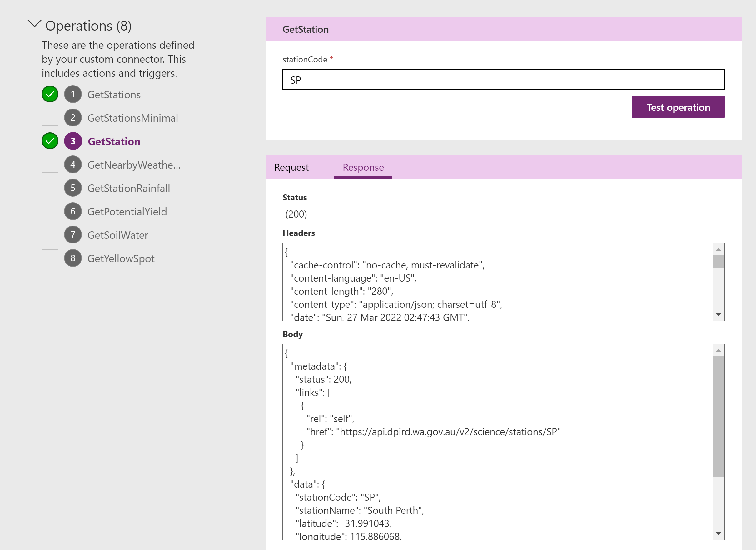Click the number 8 circle icon
The width and height of the screenshot is (756, 550).
(x=73, y=258)
